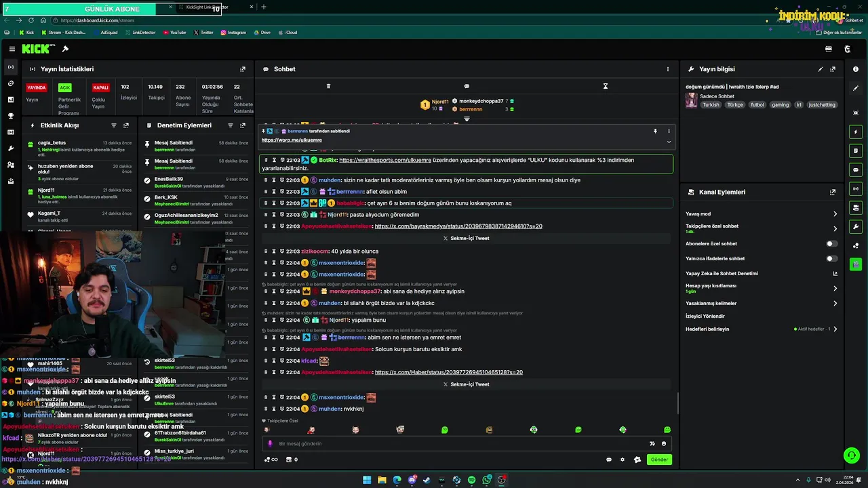Viewport: 868px width, 488px height.
Task: Open the worp.me/ulkuemre pinned link
Action: point(292,140)
